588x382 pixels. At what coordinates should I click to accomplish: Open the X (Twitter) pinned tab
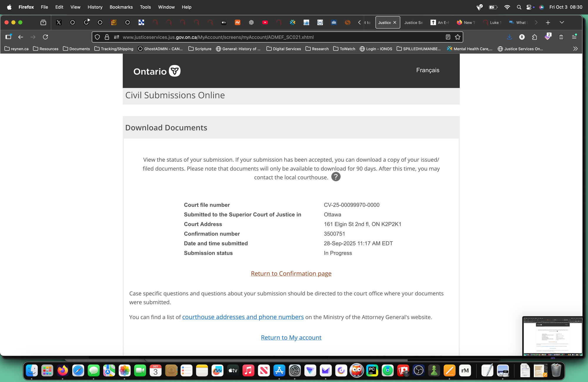59,23
